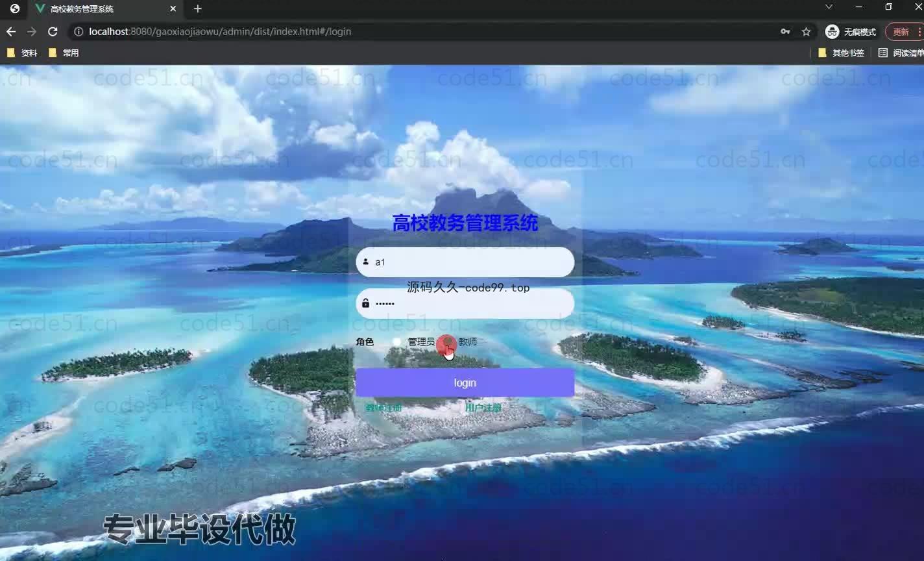Focus the username field containing a1
The width and height of the screenshot is (924, 561).
465,262
